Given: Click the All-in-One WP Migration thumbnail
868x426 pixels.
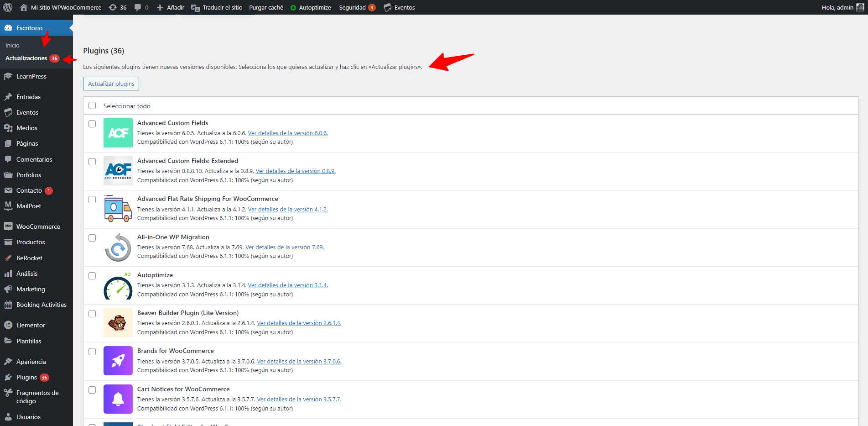Looking at the screenshot, I should (x=118, y=247).
